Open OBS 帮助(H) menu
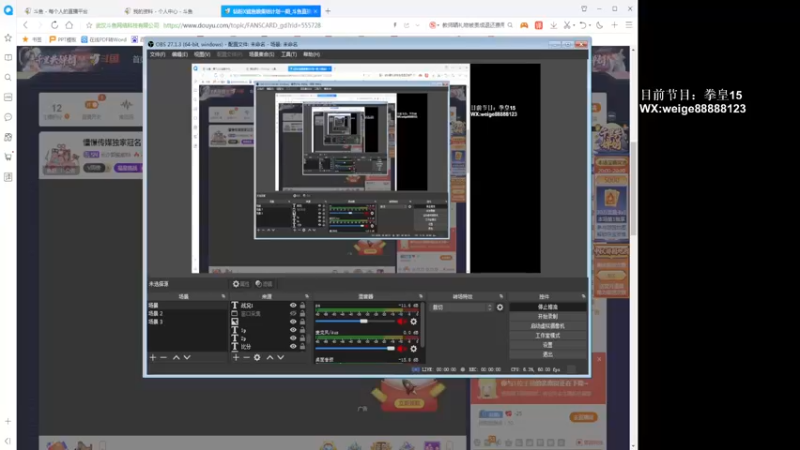The height and width of the screenshot is (450, 800). point(311,55)
